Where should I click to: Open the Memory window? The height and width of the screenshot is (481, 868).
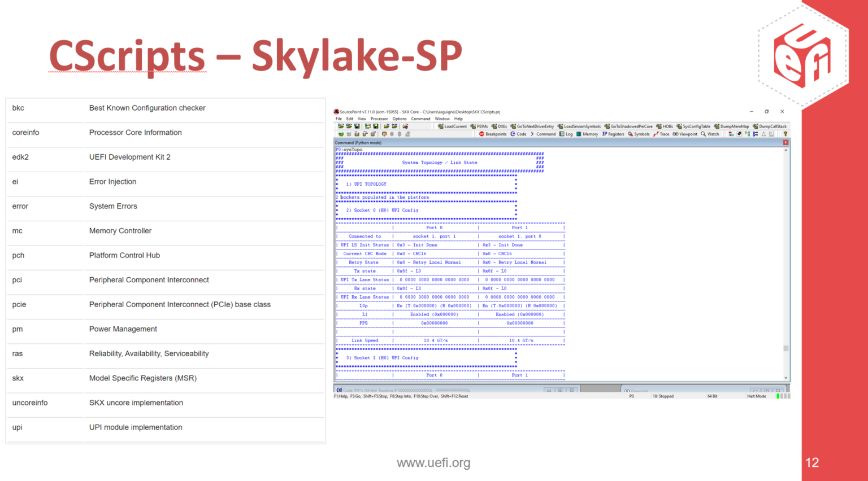pyautogui.click(x=587, y=134)
